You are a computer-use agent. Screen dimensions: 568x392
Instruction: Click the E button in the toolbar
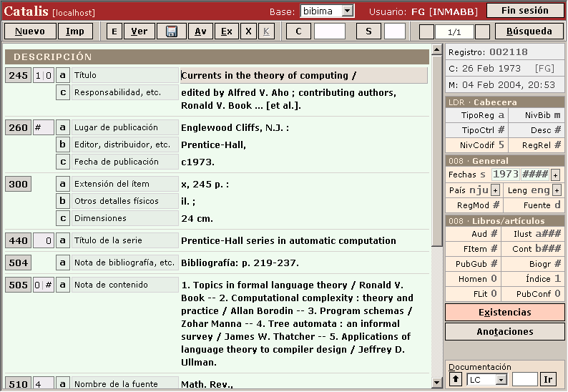pos(114,31)
